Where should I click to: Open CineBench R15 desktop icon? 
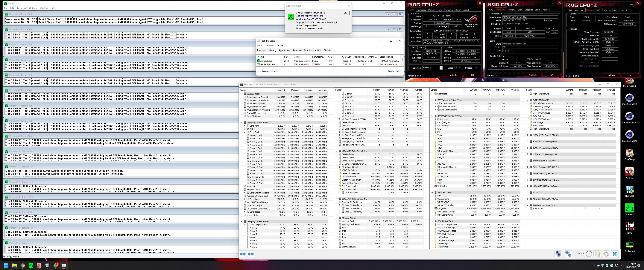click(629, 99)
